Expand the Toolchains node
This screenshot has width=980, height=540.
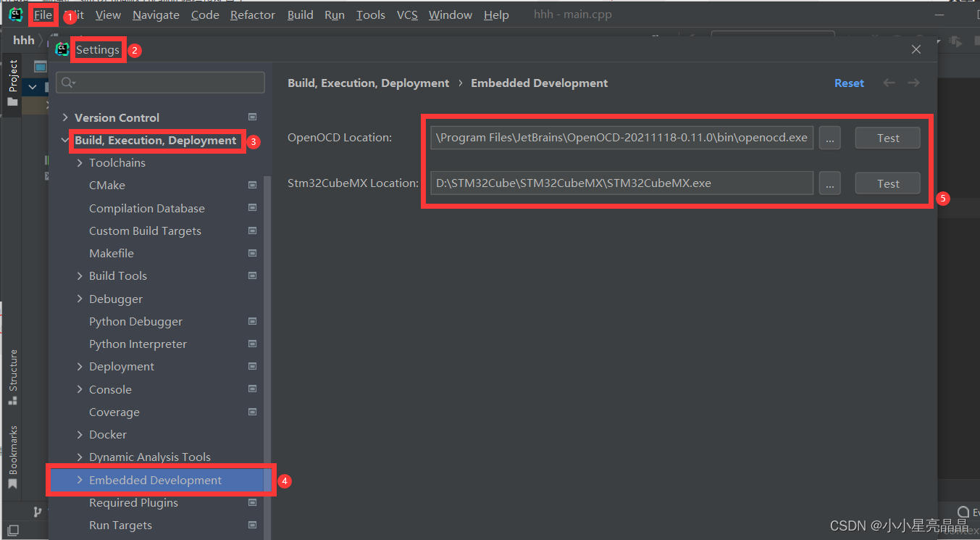tap(80, 163)
